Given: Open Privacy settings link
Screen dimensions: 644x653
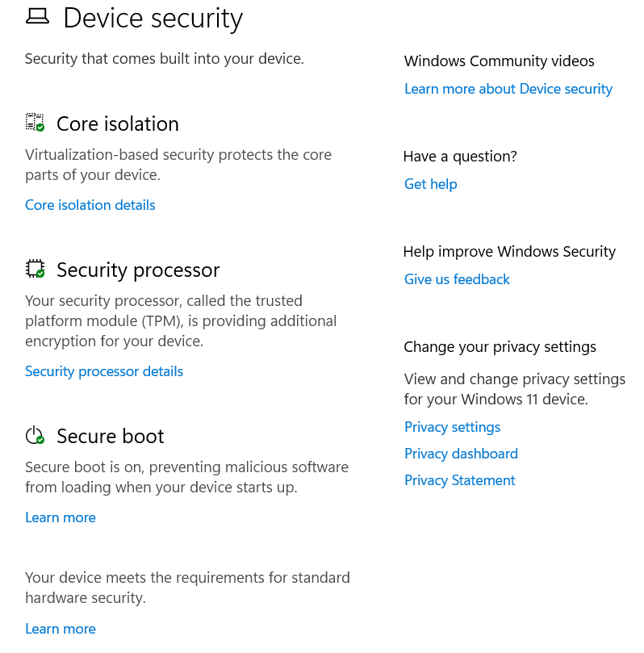Looking at the screenshot, I should (x=453, y=427).
